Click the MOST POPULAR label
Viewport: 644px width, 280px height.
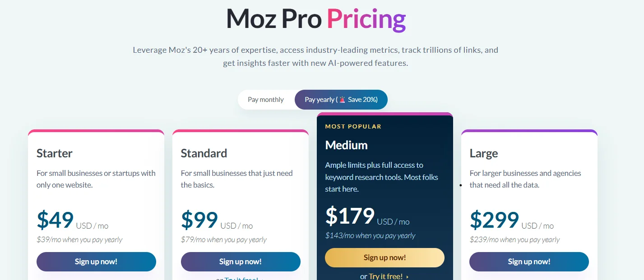353,126
